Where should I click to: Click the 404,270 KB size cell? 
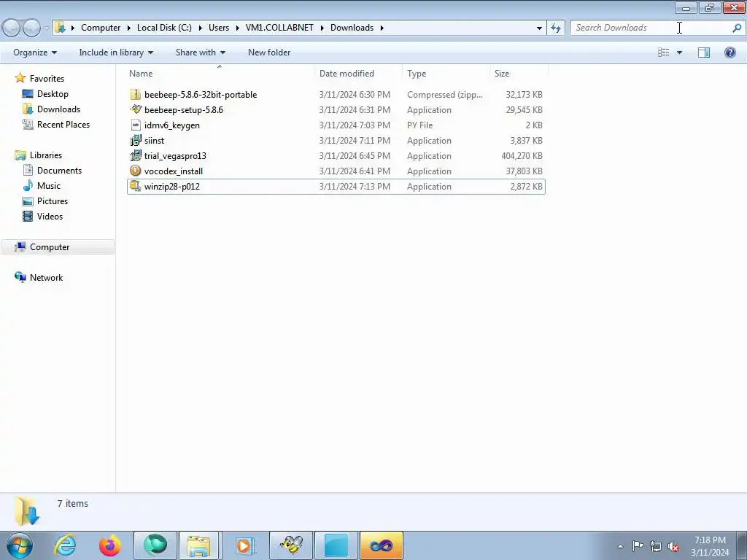[x=522, y=156]
